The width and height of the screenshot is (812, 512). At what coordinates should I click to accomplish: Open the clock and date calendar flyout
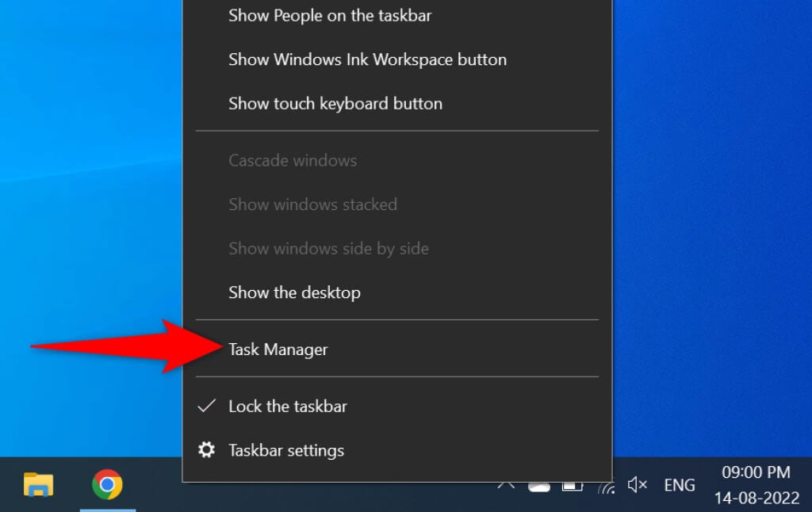(756, 483)
